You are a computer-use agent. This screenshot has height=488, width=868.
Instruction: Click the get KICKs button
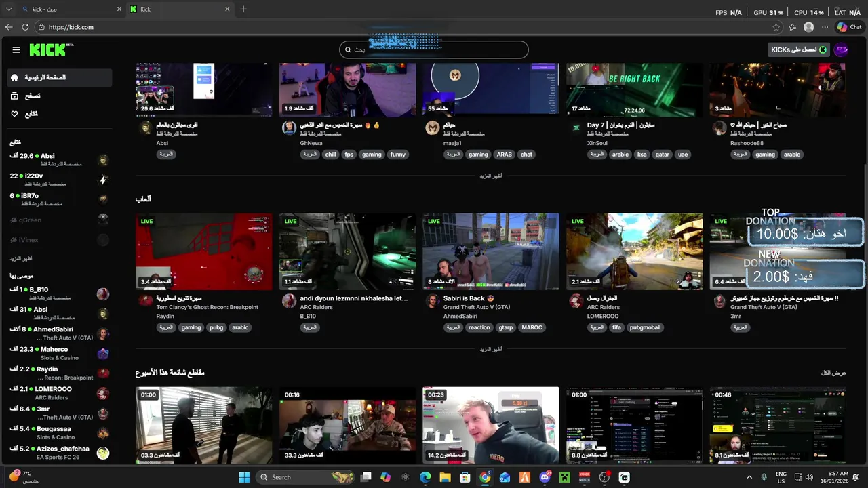[799, 49]
